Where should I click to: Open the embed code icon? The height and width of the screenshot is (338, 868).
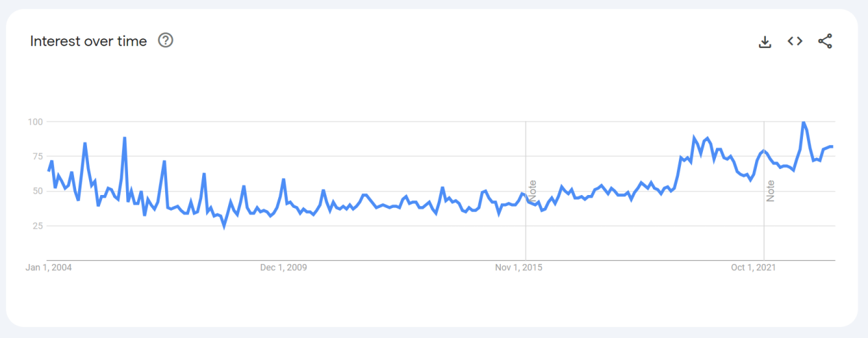pos(795,41)
